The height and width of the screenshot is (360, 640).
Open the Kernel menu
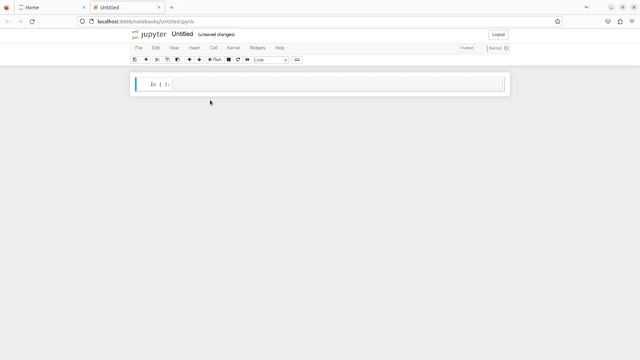pyautogui.click(x=233, y=48)
